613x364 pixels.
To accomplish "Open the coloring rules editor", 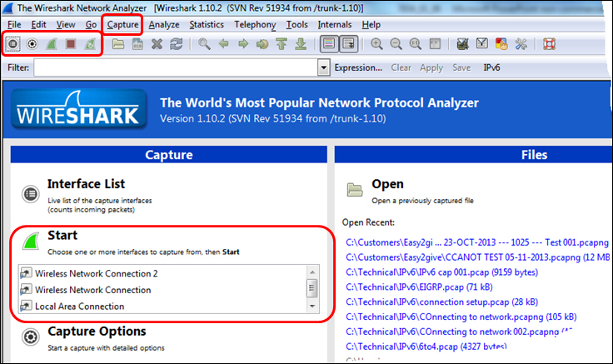I will coord(501,44).
